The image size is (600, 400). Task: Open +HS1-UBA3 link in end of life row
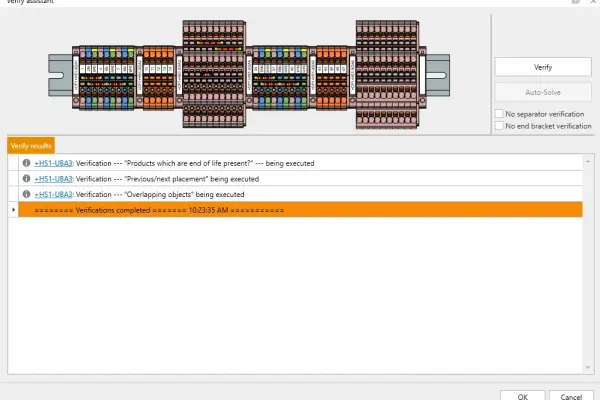(x=54, y=162)
